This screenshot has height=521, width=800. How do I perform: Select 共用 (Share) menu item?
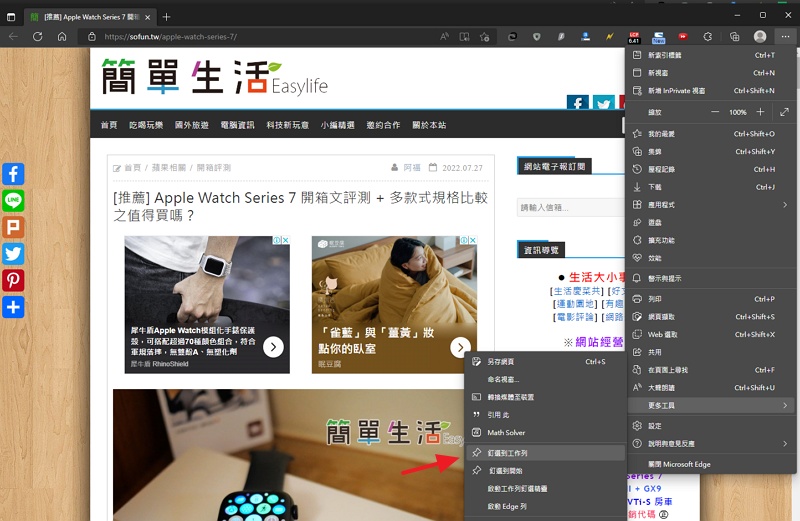[x=711, y=352]
